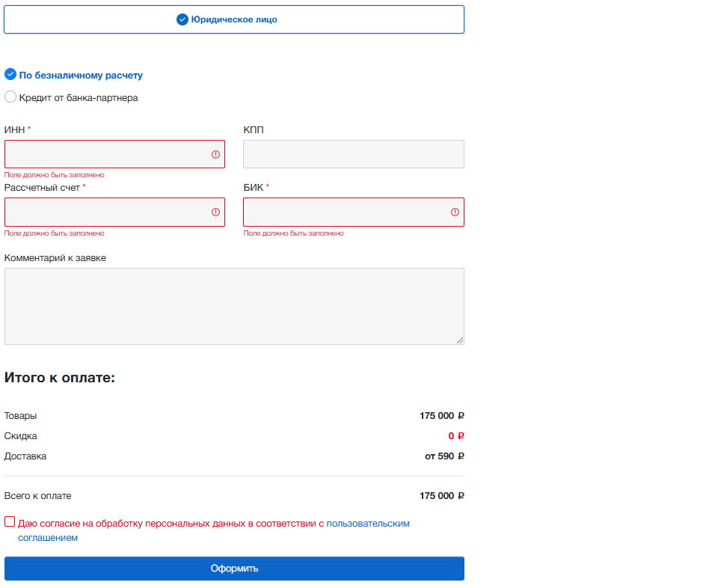The width and height of the screenshot is (709, 588).
Task: Select the Юридическое лицо option button
Action: (x=234, y=19)
